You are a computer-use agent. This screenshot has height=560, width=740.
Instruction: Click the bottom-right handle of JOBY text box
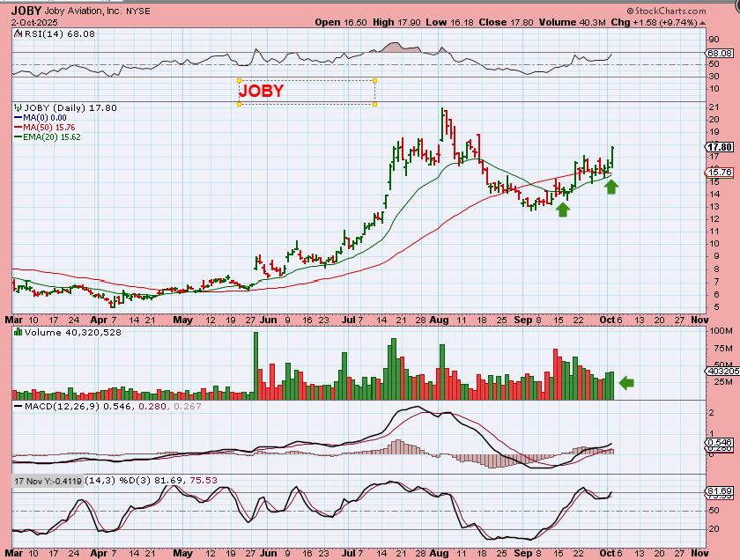pos(375,104)
